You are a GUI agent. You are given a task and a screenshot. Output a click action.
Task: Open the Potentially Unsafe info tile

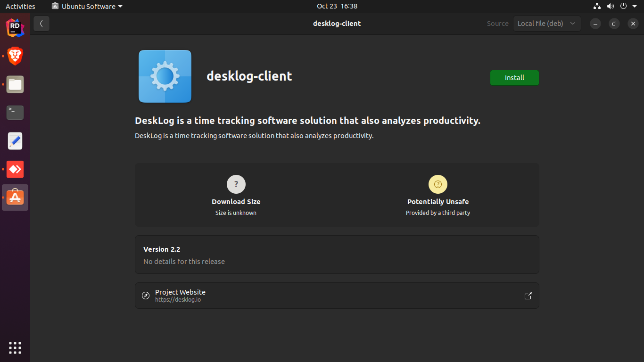coord(438,195)
